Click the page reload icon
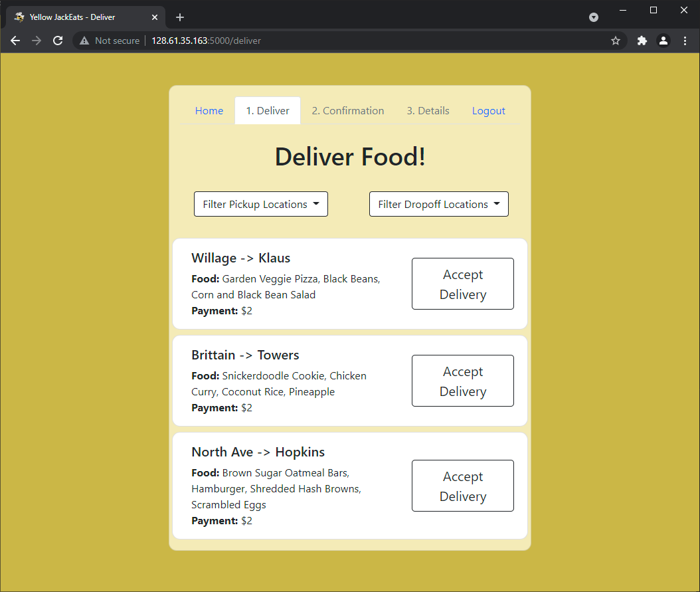 click(x=58, y=41)
